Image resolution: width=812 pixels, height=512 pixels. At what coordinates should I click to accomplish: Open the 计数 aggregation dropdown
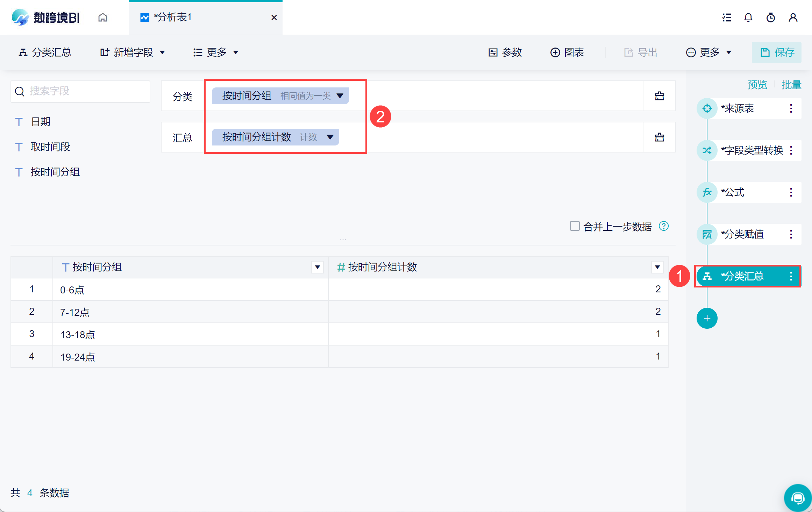330,137
